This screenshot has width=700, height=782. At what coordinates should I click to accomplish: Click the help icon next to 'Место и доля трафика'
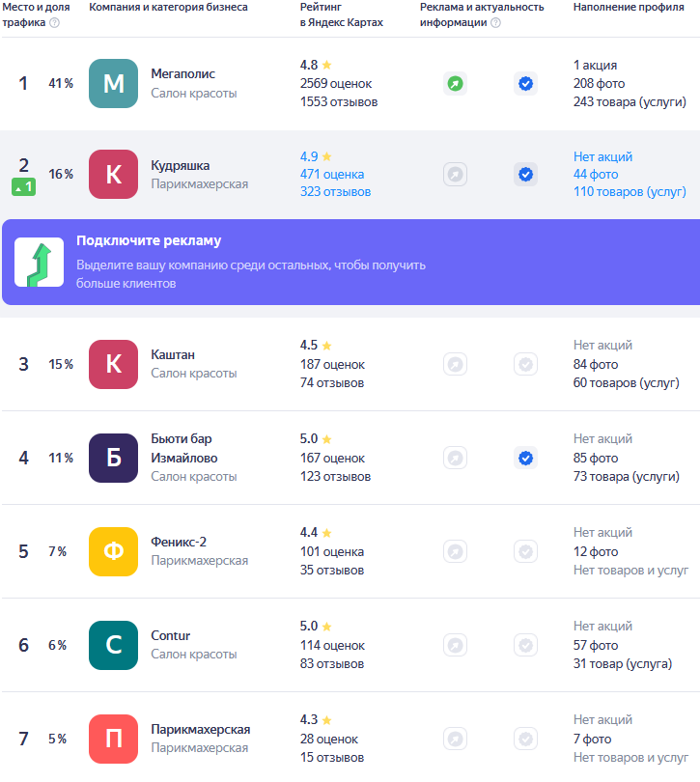[54, 23]
